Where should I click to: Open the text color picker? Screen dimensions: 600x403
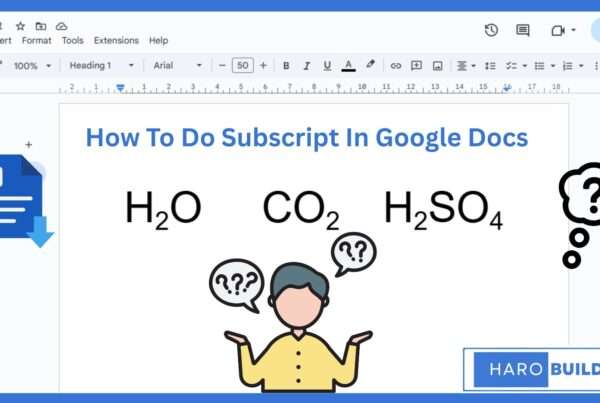[348, 65]
